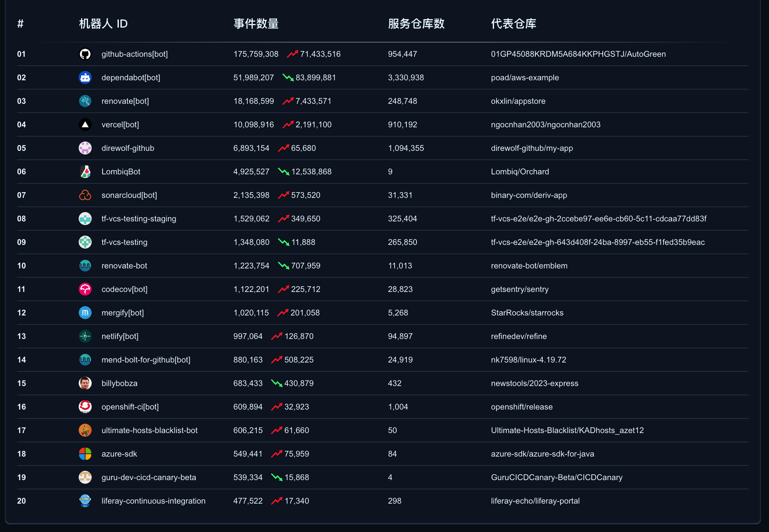Click the red up-trend arrow in github-actions row
Image resolution: width=769 pixels, height=532 pixels.
pyautogui.click(x=292, y=54)
